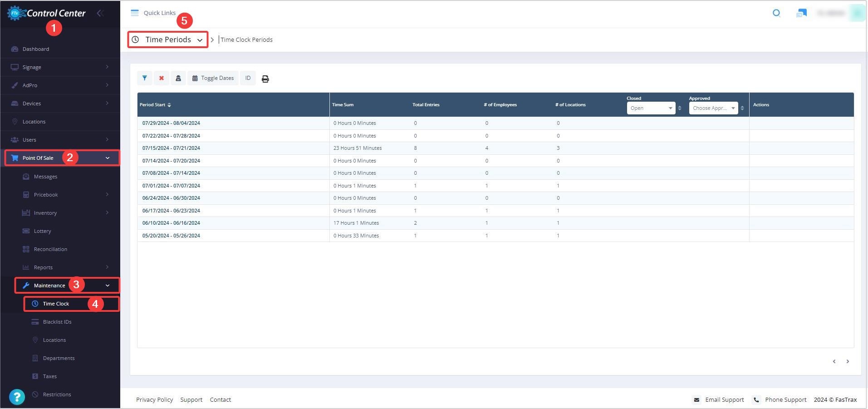Image resolution: width=868 pixels, height=409 pixels.
Task: Open the search magnifier in the header
Action: point(776,13)
